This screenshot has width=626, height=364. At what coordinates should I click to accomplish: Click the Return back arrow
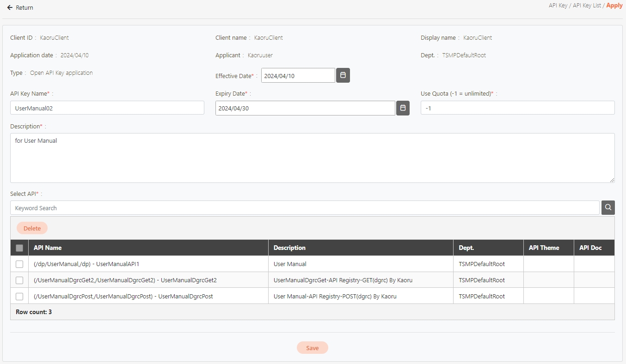[x=10, y=8]
